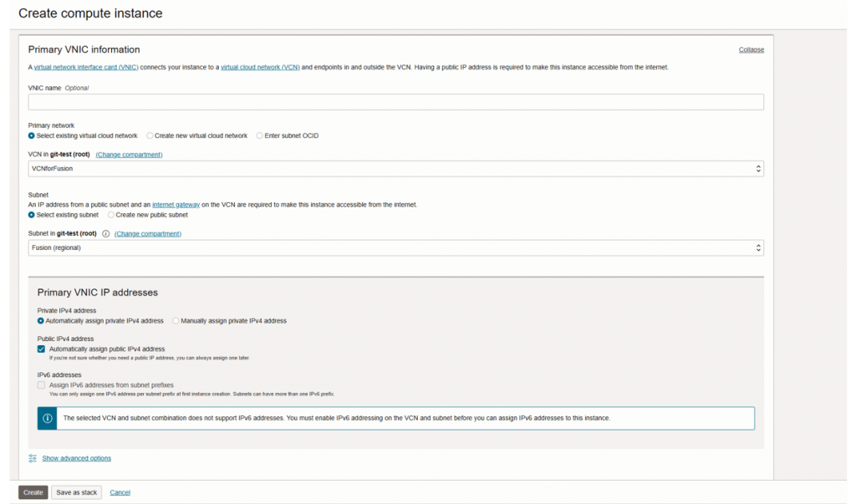Collapse the Primary VNIC information section
The image size is (856, 504).
(x=751, y=50)
